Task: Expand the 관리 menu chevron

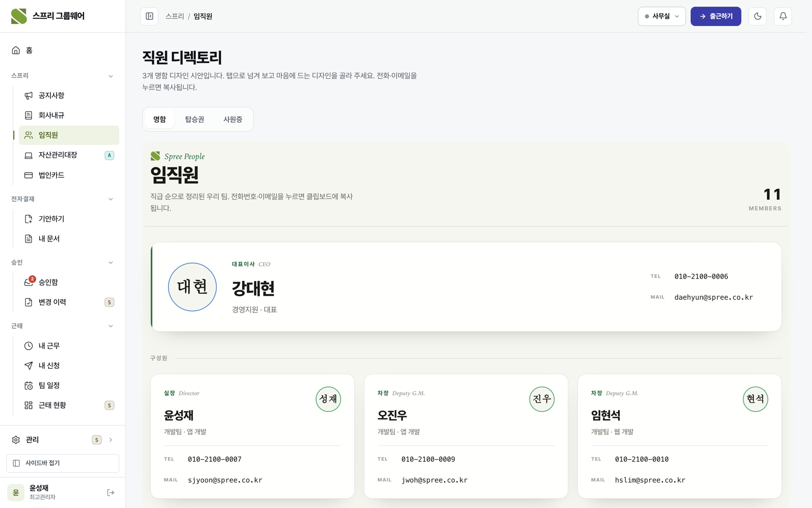Action: point(111,440)
